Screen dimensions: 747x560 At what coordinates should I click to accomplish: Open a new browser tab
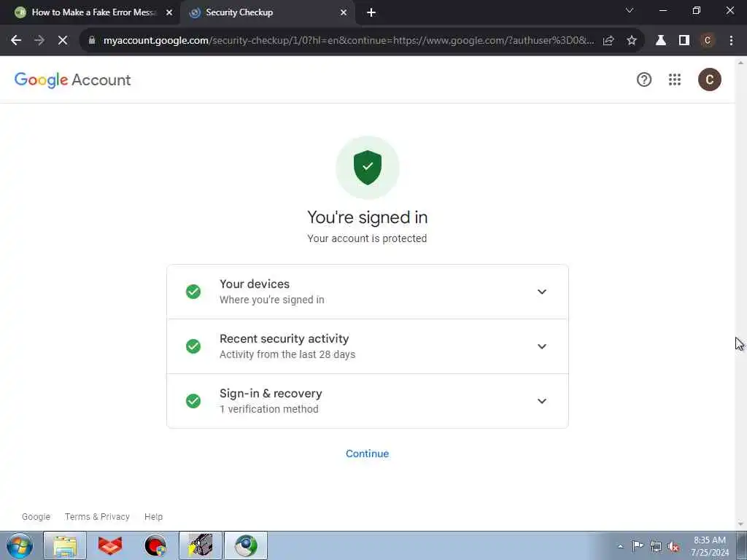tap(371, 12)
